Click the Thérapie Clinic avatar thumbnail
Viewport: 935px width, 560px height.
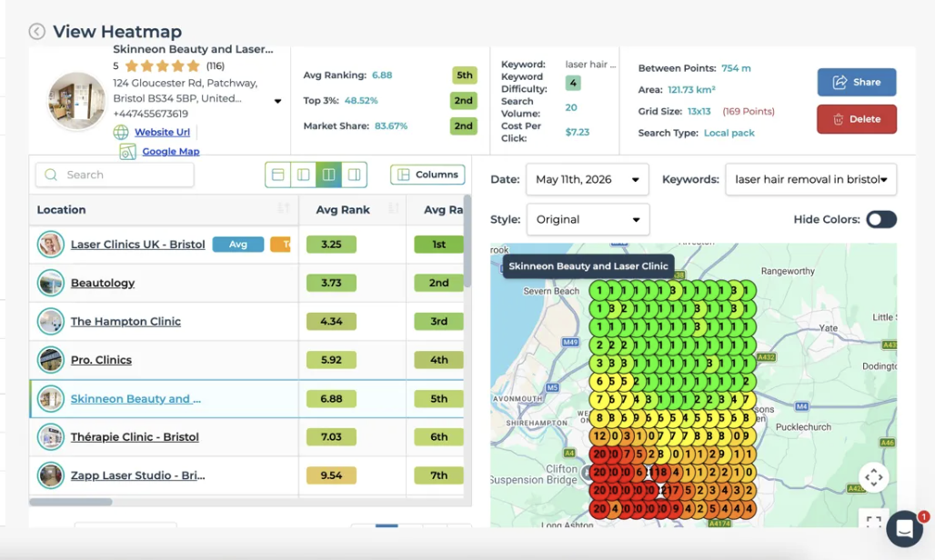tap(51, 436)
